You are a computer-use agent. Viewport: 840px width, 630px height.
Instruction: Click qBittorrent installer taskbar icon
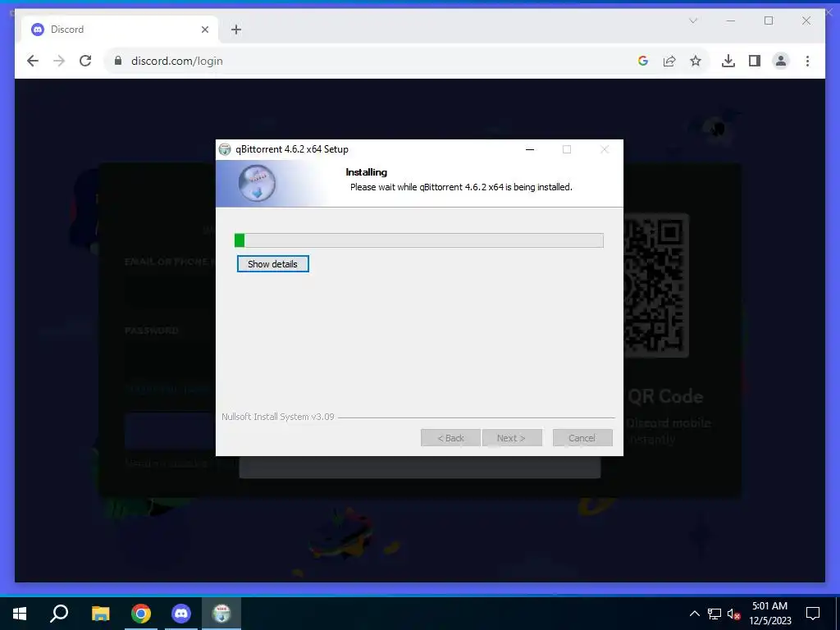click(x=221, y=614)
